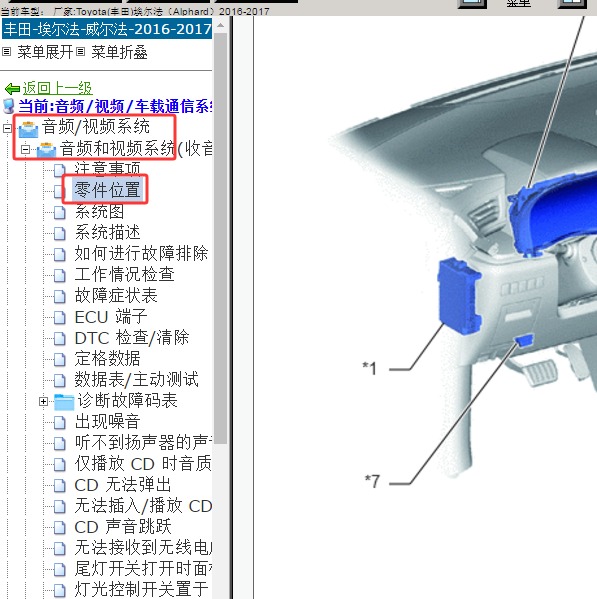This screenshot has height=599, width=597.
Task: Click the green back arrow icon
Action: point(12,89)
